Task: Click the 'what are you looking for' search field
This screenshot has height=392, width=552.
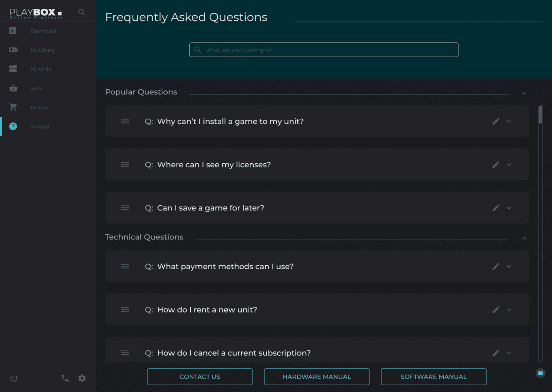Action: 324,50
